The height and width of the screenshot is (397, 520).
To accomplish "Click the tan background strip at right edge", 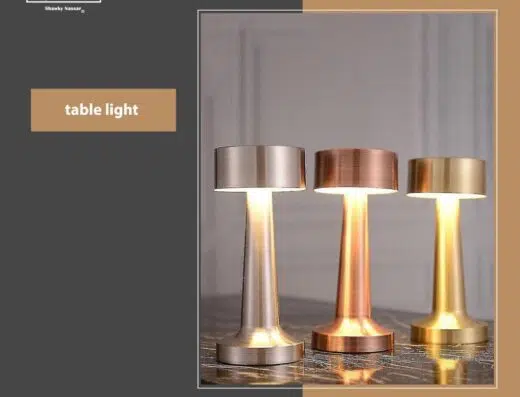I will [509, 200].
